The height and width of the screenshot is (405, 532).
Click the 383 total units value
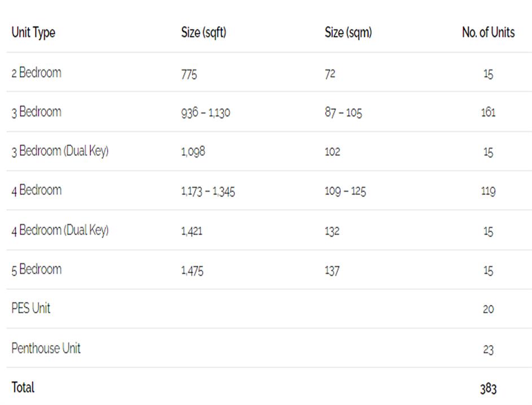[488, 388]
